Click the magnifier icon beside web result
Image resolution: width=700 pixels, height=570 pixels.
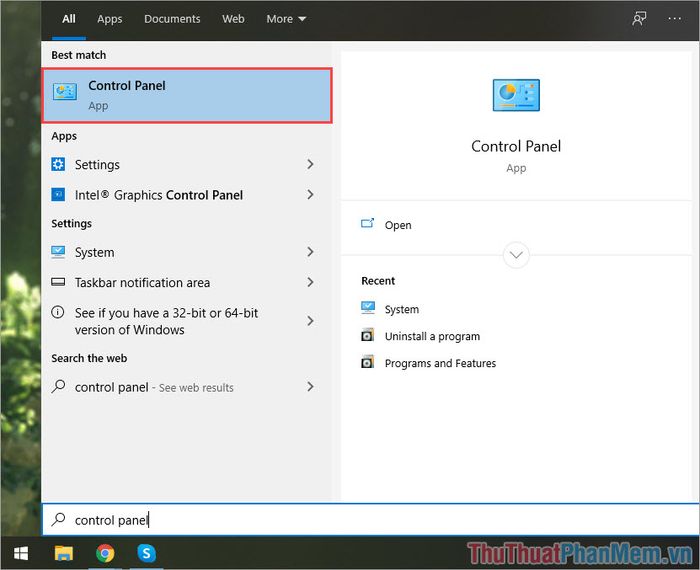(x=58, y=386)
